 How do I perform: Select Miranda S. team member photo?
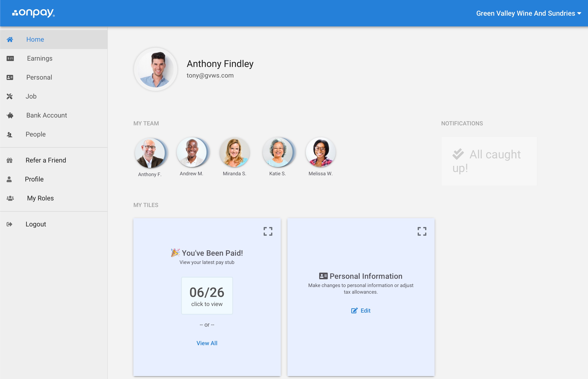[234, 152]
